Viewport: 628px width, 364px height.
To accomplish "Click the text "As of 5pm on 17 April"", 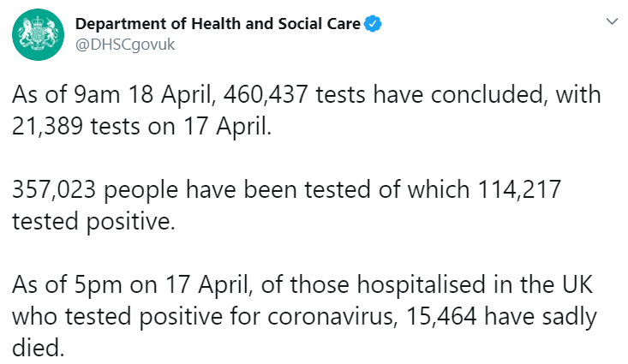I will point(114,292).
